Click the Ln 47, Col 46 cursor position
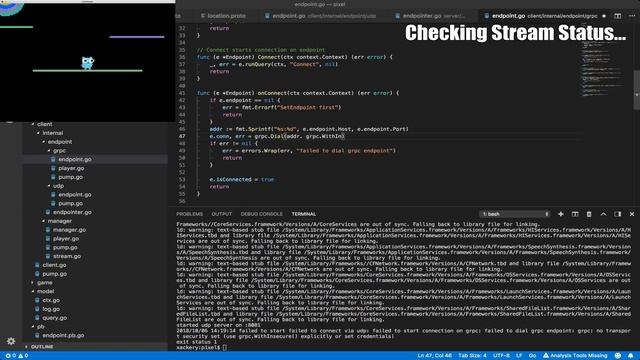Image resolution: width=640 pixels, height=360 pixels. pos(434,356)
